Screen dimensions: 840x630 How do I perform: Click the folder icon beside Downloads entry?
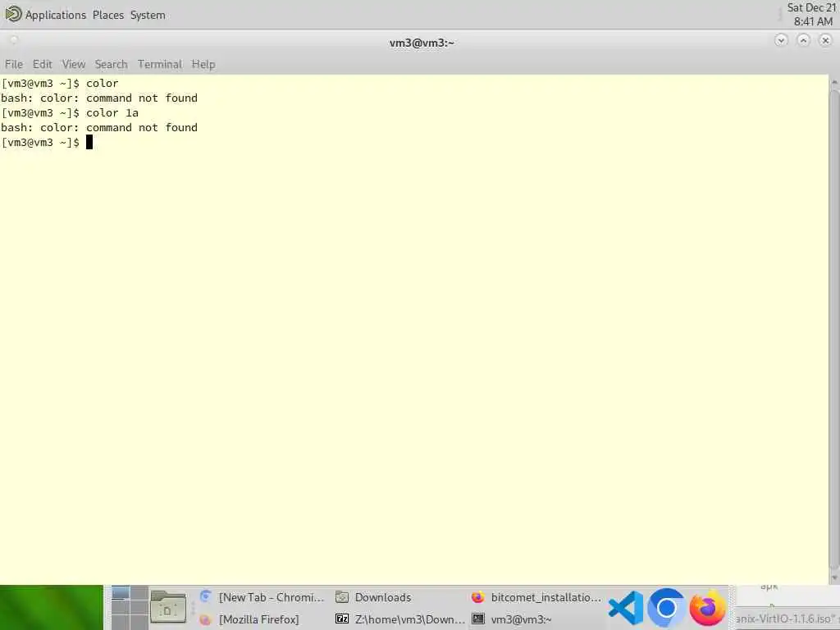(342, 597)
